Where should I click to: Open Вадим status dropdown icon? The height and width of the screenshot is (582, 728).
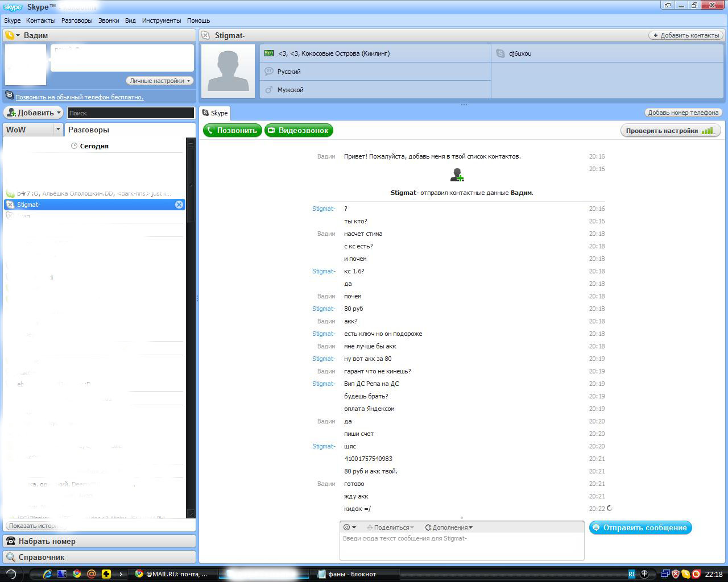click(x=12, y=35)
